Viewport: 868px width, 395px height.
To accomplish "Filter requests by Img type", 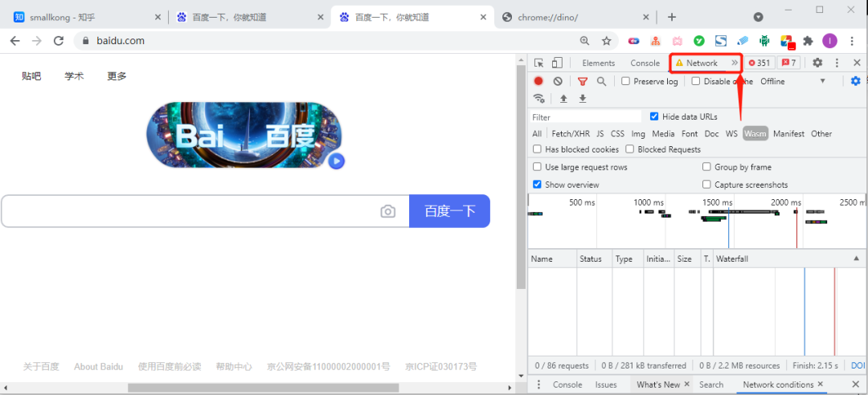I will click(638, 133).
